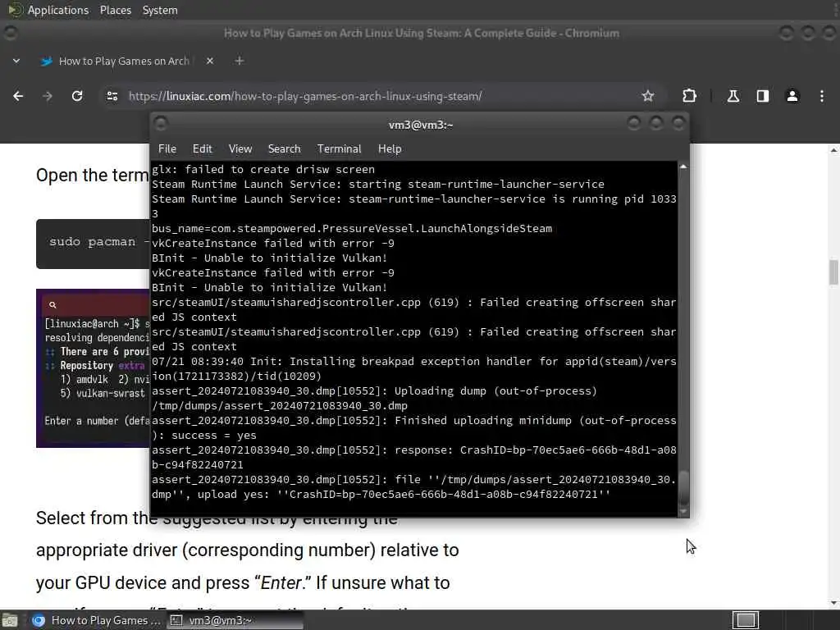Open the terminal Search menu
Image resolution: width=840 pixels, height=630 pixels.
pyautogui.click(x=285, y=149)
